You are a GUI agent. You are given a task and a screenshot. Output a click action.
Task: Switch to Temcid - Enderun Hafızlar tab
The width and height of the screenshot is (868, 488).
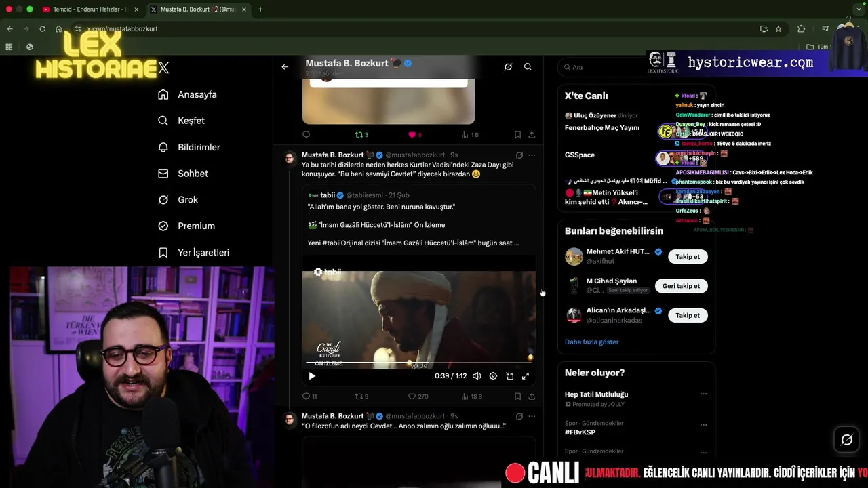click(x=90, y=9)
